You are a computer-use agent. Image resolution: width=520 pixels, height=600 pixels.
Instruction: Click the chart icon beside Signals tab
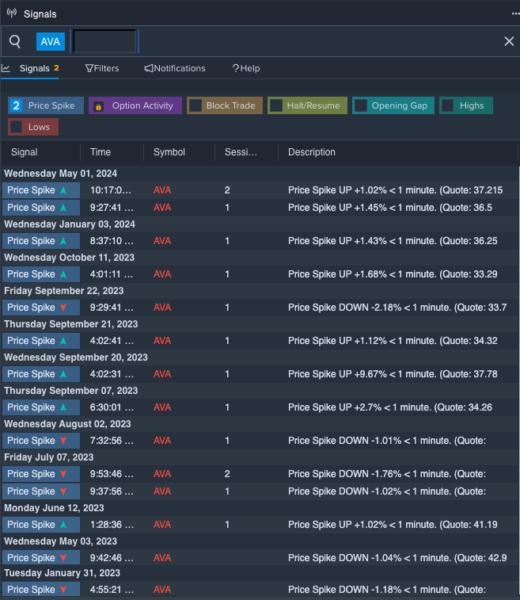coord(6,68)
